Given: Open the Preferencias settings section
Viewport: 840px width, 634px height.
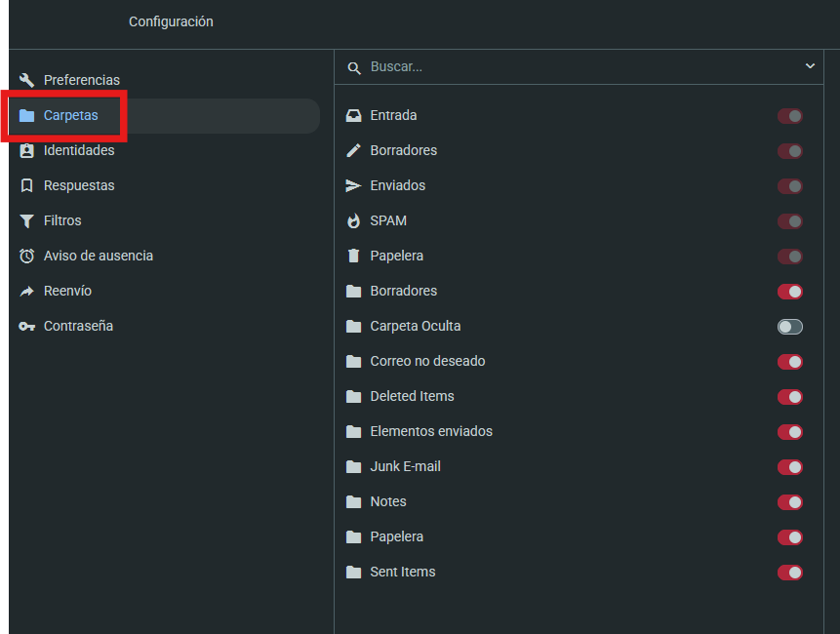Looking at the screenshot, I should (81, 80).
